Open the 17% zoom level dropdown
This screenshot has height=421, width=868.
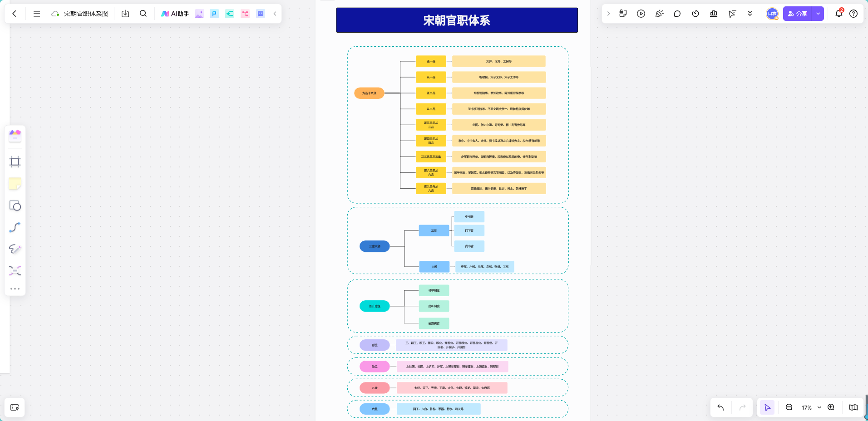point(811,407)
